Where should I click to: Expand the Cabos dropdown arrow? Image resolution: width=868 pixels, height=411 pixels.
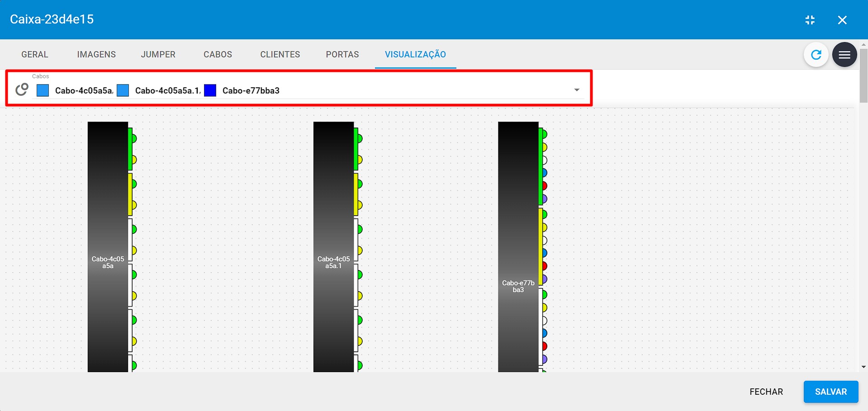click(x=577, y=90)
